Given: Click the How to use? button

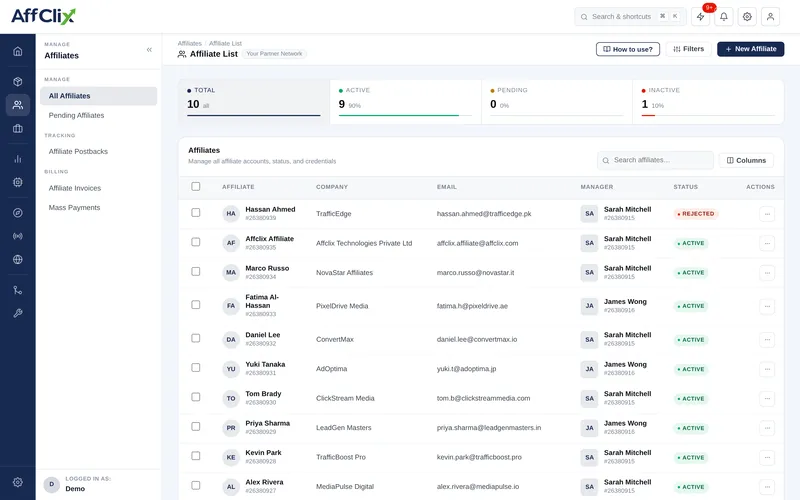Looking at the screenshot, I should (628, 49).
